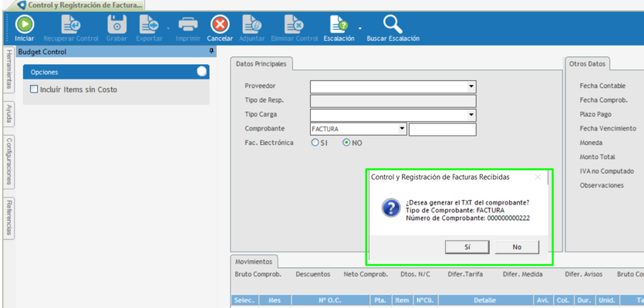
Task: Click the Difer. Medida label
Action: (x=523, y=274)
